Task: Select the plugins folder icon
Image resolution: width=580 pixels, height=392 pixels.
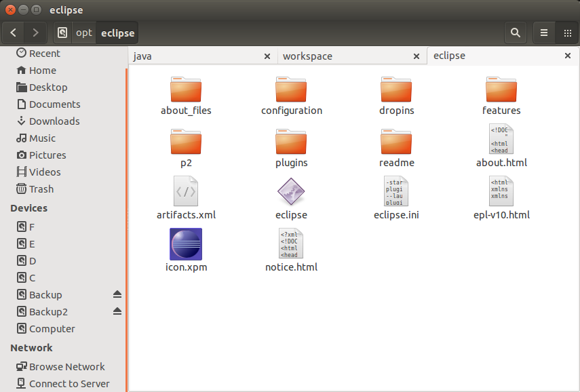Action: pos(291,142)
